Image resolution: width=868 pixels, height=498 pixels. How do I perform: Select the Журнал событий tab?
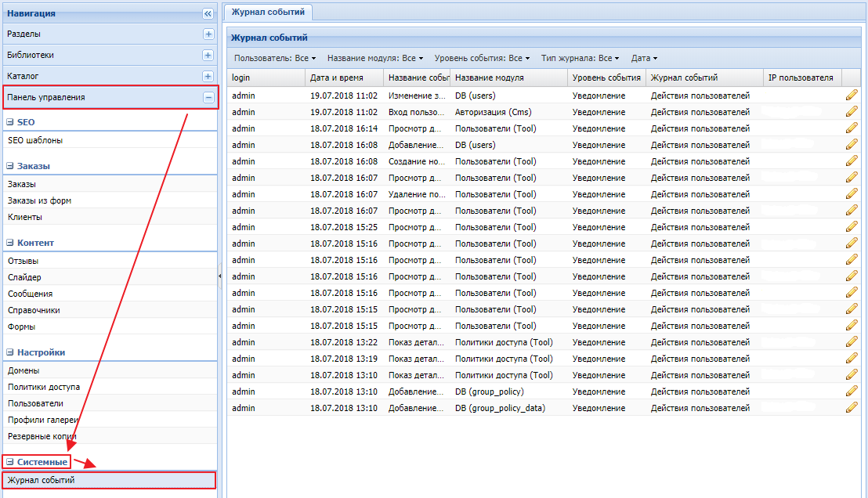pos(269,12)
